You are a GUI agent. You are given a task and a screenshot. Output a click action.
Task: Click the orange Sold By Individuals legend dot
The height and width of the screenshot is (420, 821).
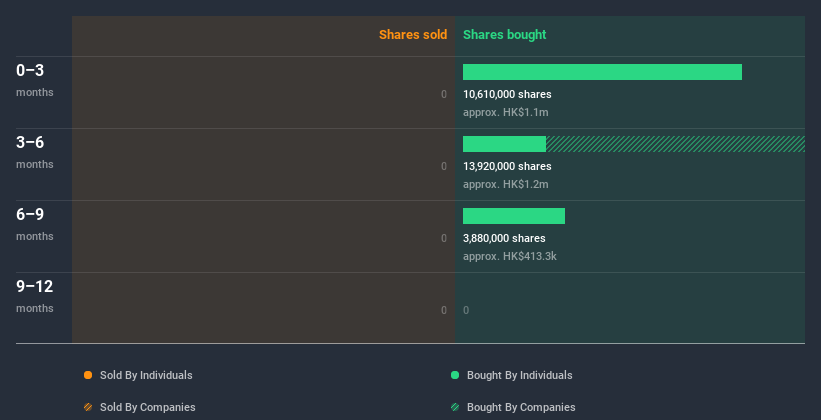(88, 375)
